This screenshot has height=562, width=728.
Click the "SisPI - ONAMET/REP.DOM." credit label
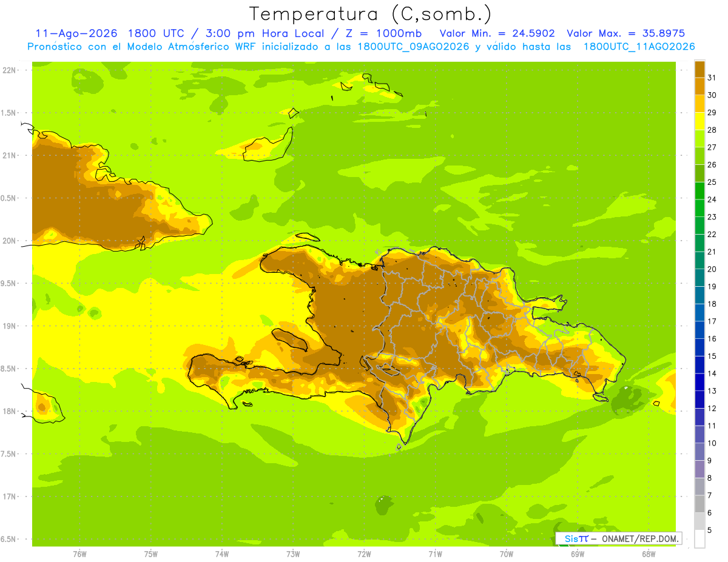[618, 538]
